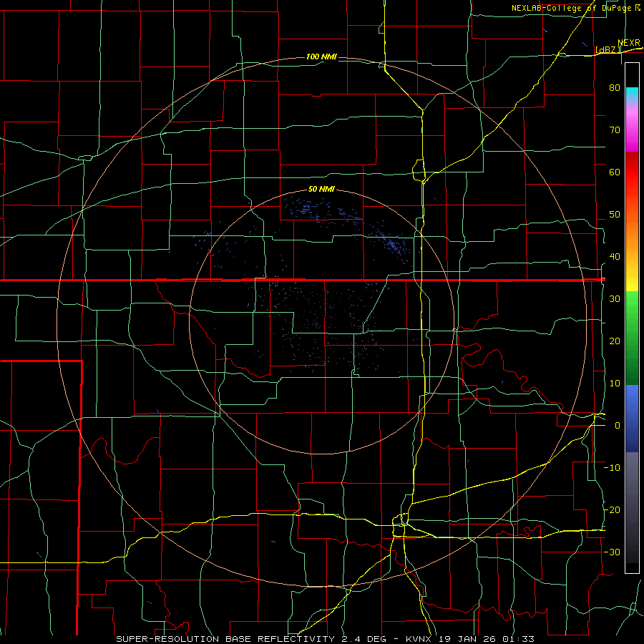
Task: Click the "-30" value on the dBZ scale
Action: [612, 552]
